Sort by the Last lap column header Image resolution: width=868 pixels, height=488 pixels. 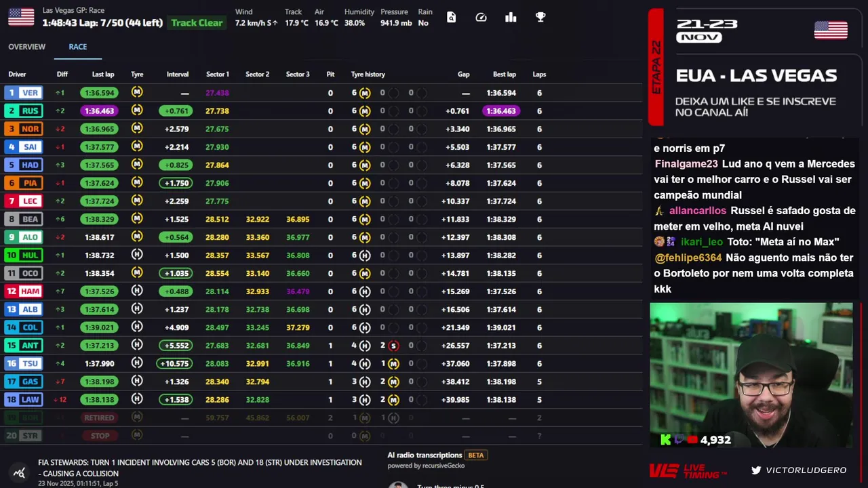coord(103,75)
